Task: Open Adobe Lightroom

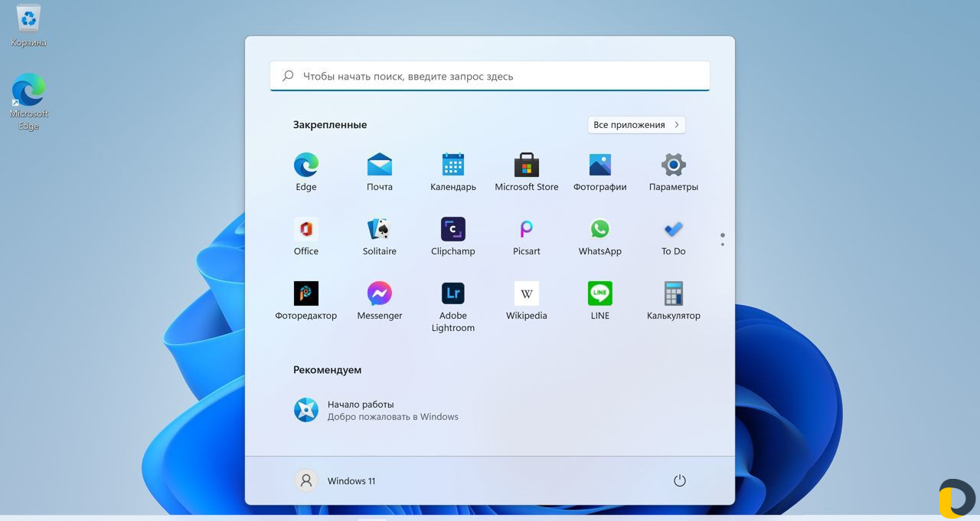Action: tap(453, 306)
